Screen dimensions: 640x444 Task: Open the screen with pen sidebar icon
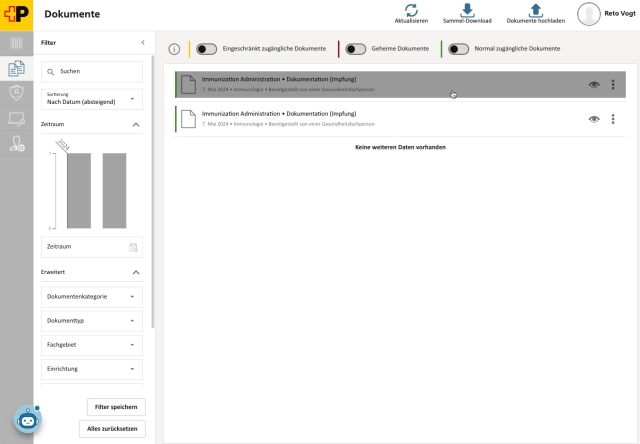click(x=16, y=119)
